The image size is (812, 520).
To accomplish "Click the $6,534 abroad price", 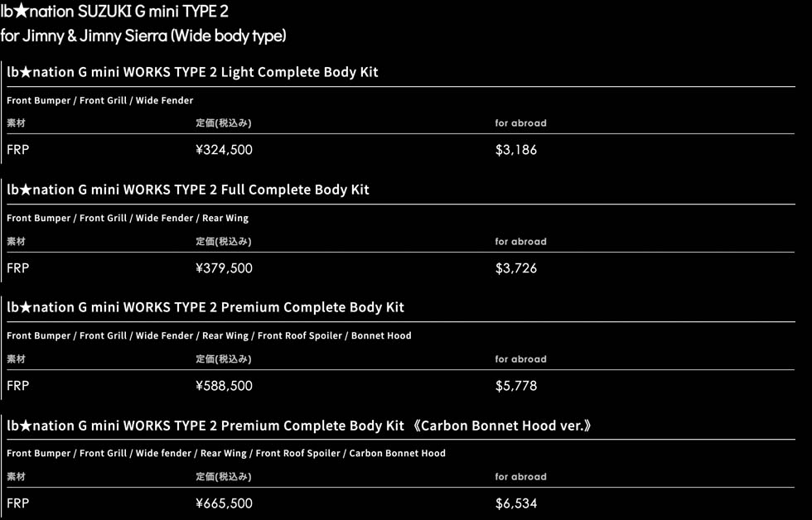I will (515, 503).
